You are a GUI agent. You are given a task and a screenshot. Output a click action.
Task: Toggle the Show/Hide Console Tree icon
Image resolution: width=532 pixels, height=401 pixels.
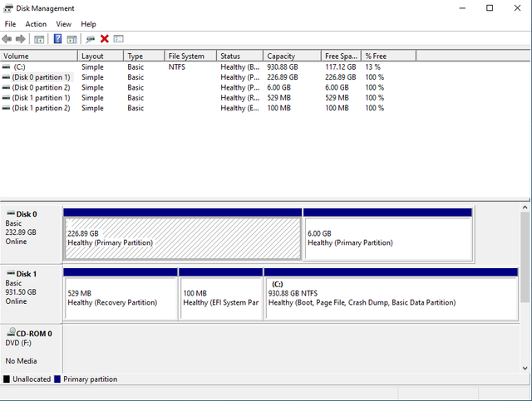click(x=39, y=39)
